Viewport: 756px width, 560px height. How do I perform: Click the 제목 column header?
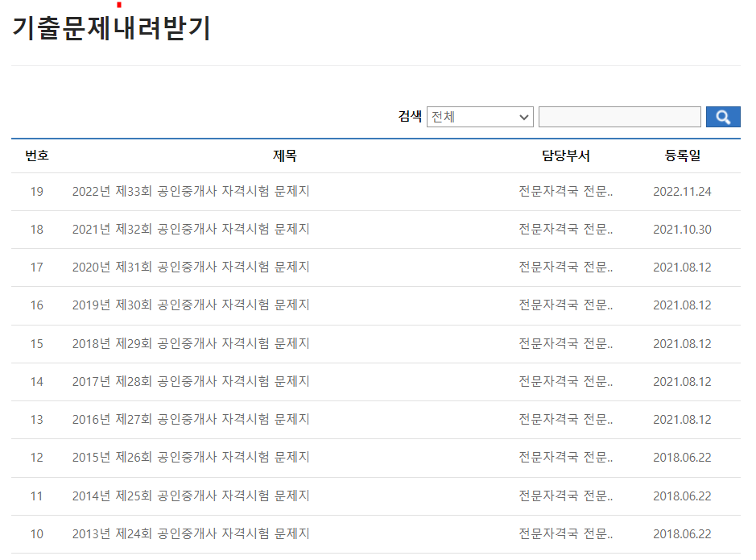284,156
